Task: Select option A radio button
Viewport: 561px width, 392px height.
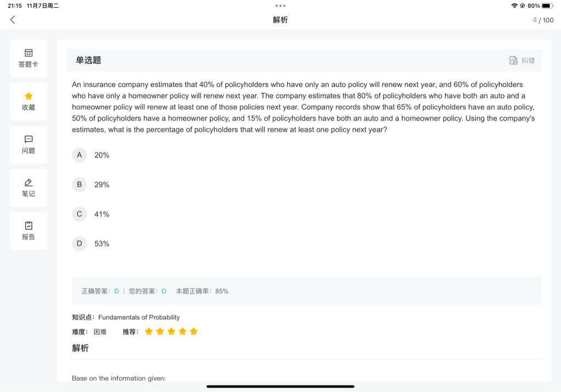Action: (x=79, y=155)
